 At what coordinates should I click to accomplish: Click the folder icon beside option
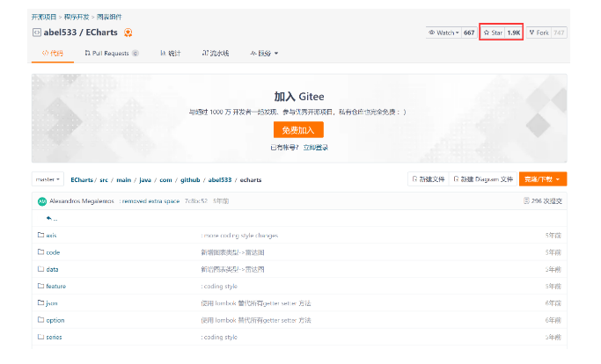[40, 319]
